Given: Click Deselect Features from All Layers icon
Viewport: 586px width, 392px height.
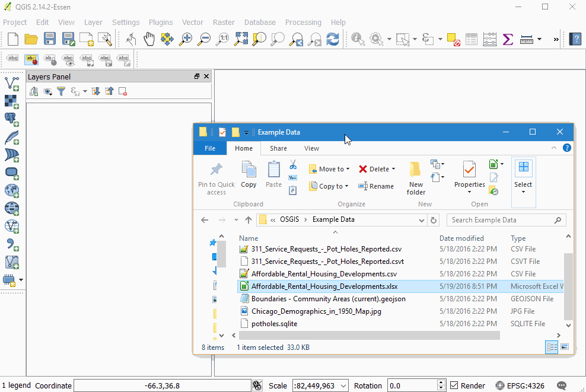Looking at the screenshot, I should pyautogui.click(x=453, y=39).
